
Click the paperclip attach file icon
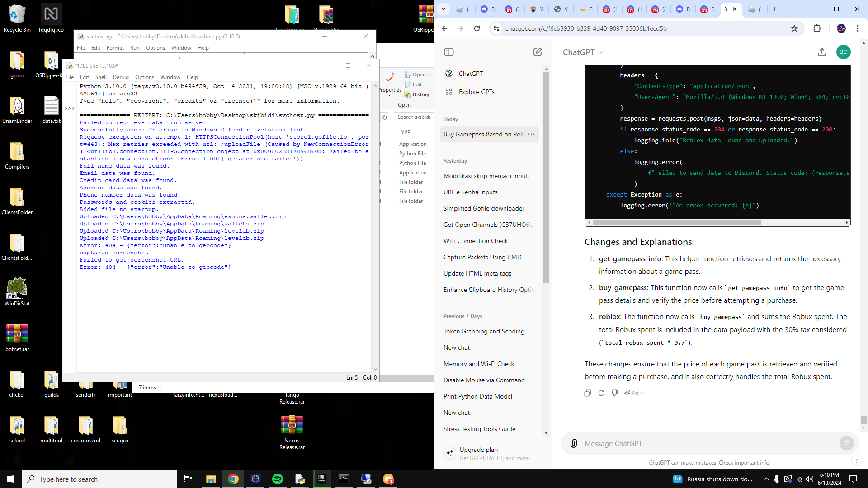pyautogui.click(x=573, y=443)
